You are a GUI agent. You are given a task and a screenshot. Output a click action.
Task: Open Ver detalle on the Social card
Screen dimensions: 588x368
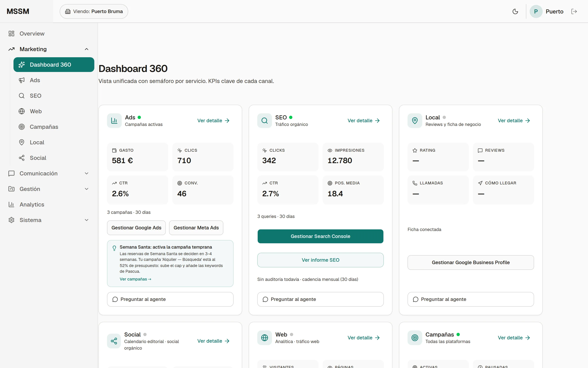(213, 341)
